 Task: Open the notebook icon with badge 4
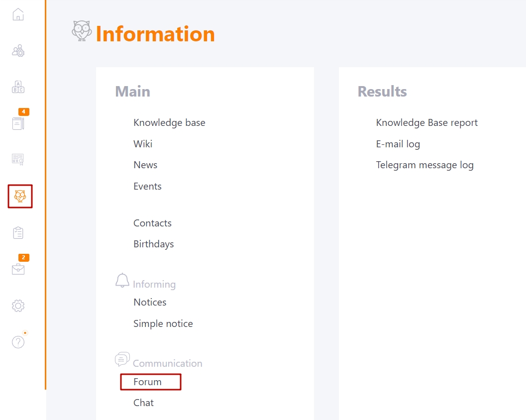pyautogui.click(x=18, y=123)
